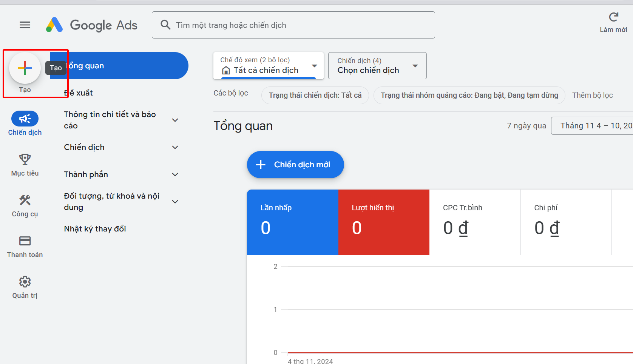Toggle the Lần nhấp metric card
Image resolution: width=633 pixels, height=364 pixels.
[x=292, y=222]
